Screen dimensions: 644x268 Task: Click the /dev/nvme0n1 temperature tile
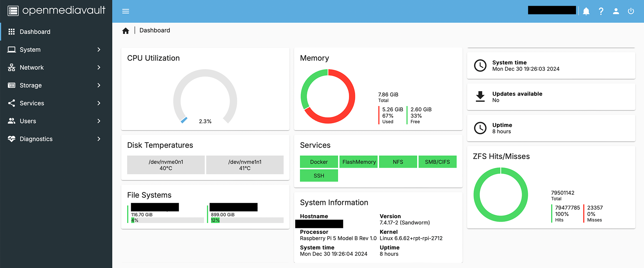tap(166, 165)
